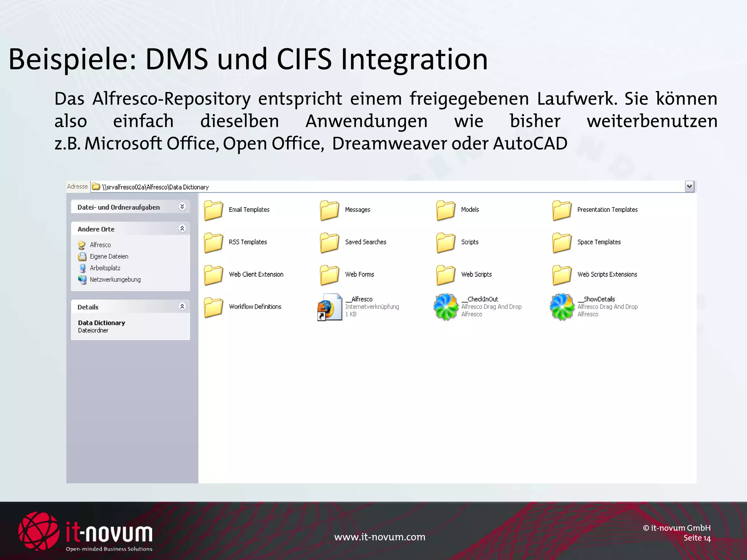Screen dimensions: 747x560
Task: Click the address path input field
Action: coord(388,187)
